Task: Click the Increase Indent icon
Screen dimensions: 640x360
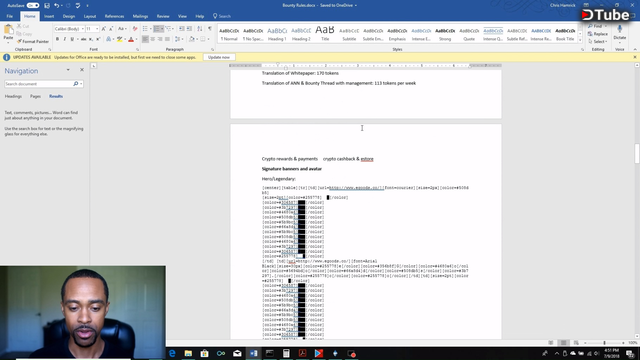Action: click(189, 29)
